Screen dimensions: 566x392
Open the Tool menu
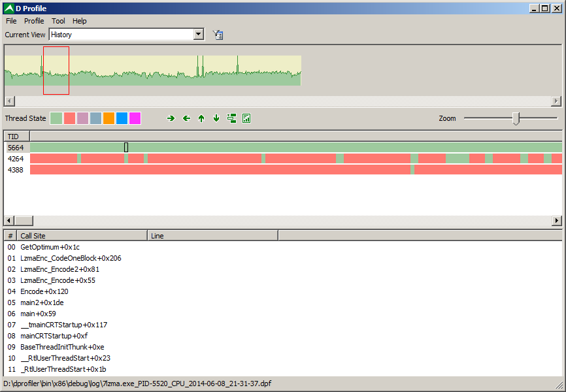pyautogui.click(x=58, y=21)
